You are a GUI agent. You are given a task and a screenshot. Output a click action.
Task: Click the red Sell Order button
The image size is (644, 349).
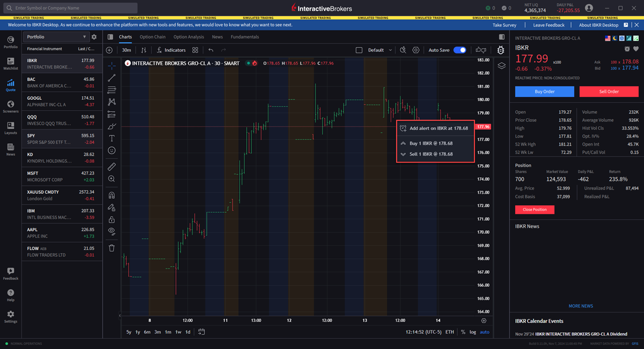[609, 91]
